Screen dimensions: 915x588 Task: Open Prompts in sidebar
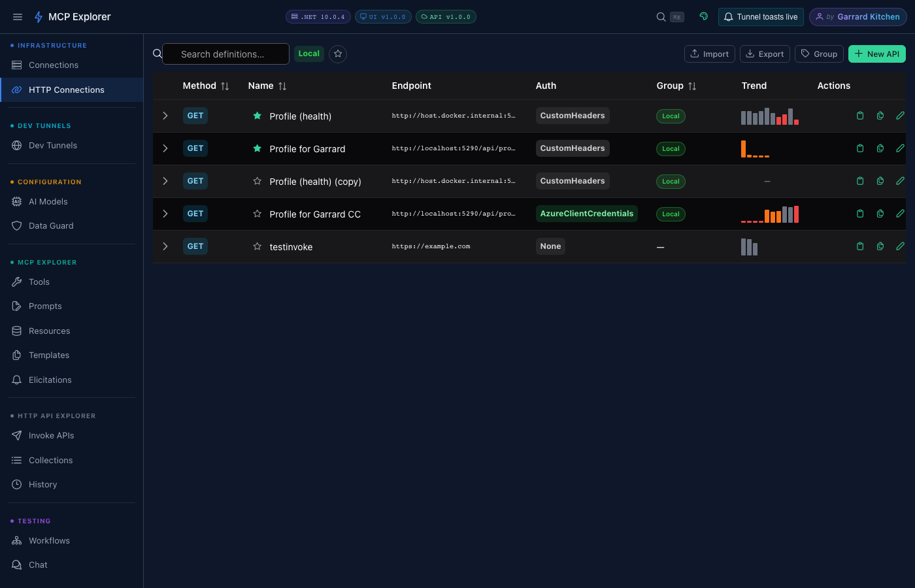tap(71, 306)
